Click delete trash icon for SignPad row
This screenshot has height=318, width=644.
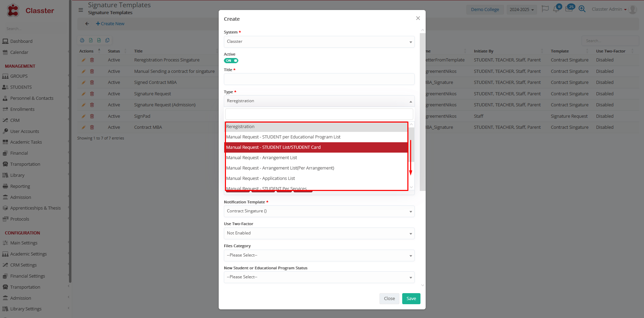(92, 116)
